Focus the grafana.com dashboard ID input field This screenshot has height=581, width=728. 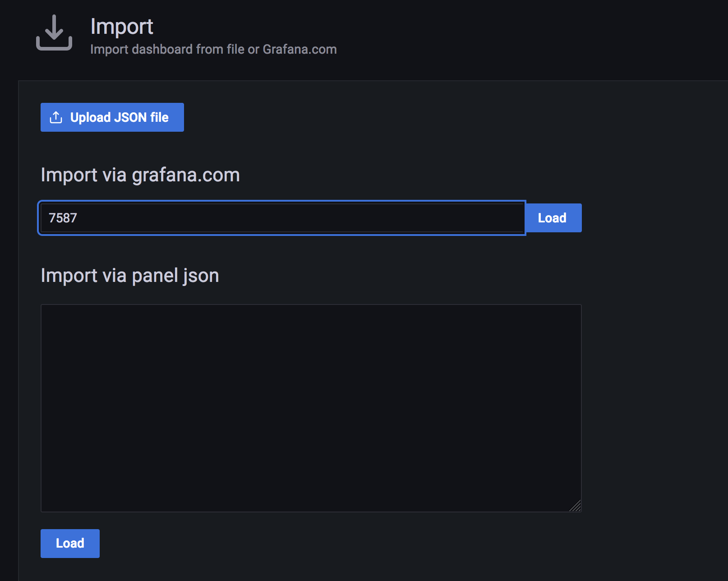click(282, 218)
